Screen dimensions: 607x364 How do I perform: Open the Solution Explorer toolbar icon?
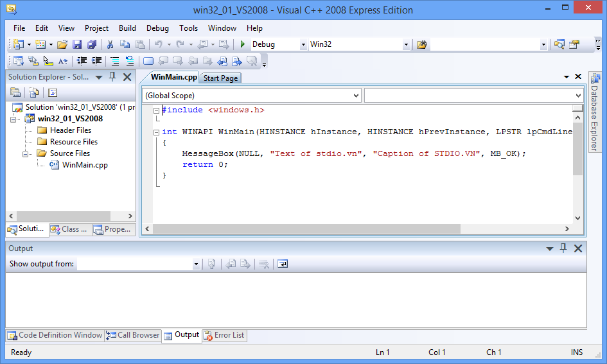(x=559, y=44)
